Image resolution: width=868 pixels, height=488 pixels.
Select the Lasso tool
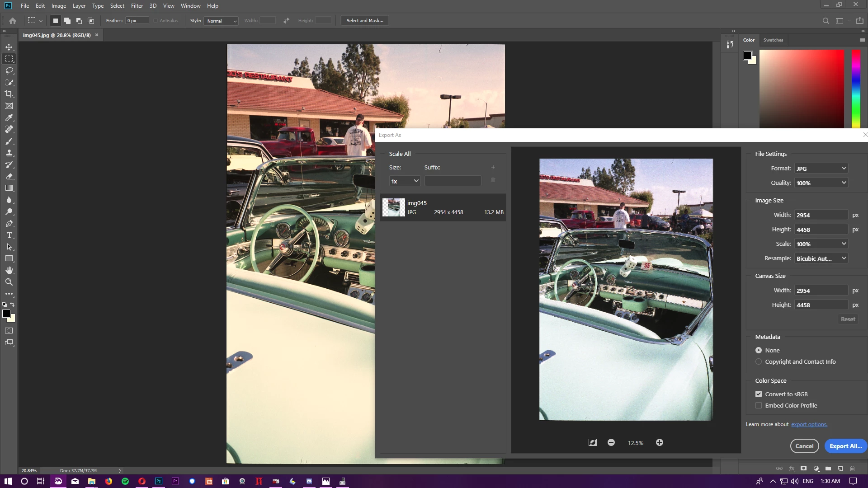(9, 70)
